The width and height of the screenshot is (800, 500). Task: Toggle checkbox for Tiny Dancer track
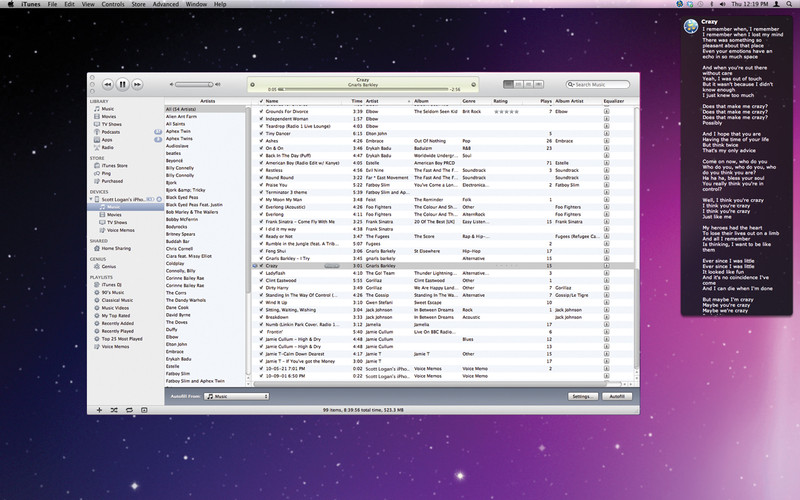261,133
